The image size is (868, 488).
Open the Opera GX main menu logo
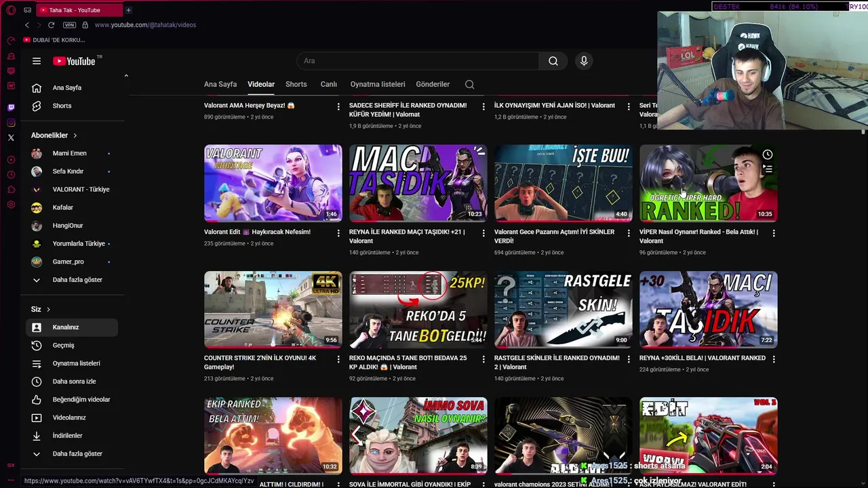pos(11,10)
